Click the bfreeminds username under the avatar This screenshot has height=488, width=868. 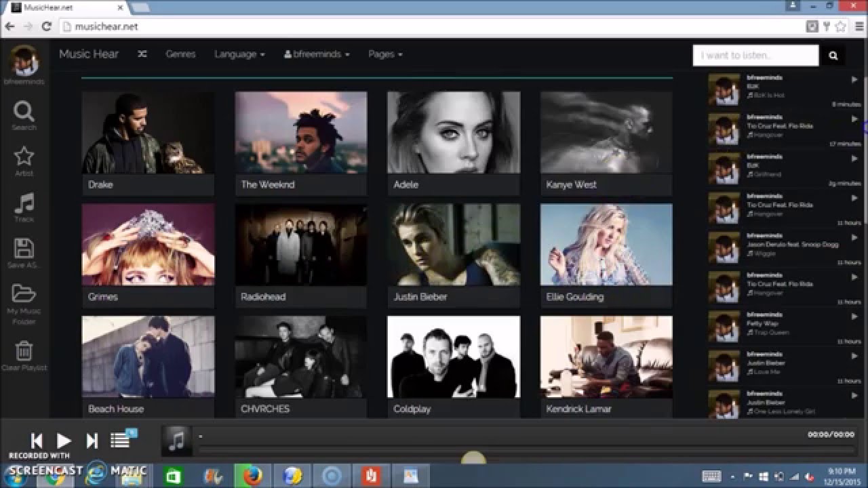pyautogui.click(x=24, y=82)
